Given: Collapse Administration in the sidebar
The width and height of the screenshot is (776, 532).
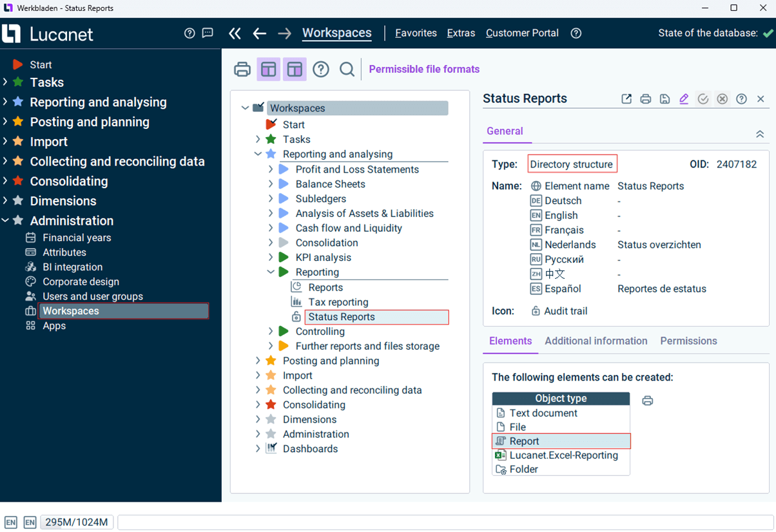Looking at the screenshot, I should [5, 220].
